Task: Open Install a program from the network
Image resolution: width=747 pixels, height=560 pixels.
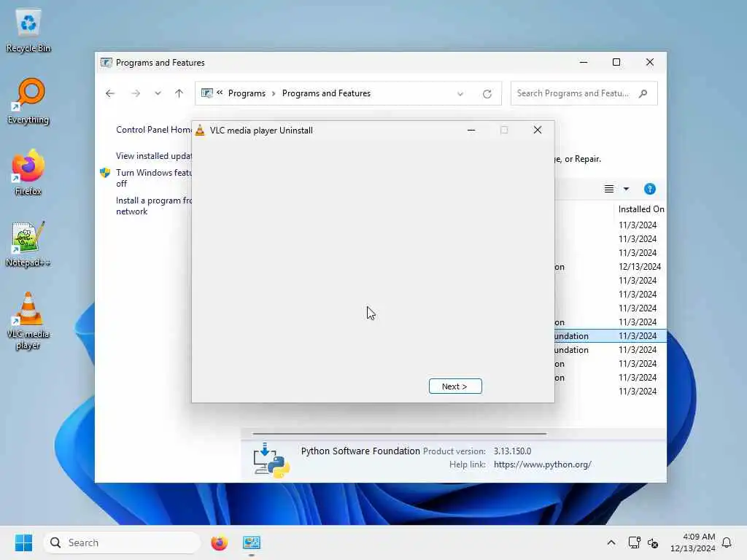Action: tap(153, 206)
